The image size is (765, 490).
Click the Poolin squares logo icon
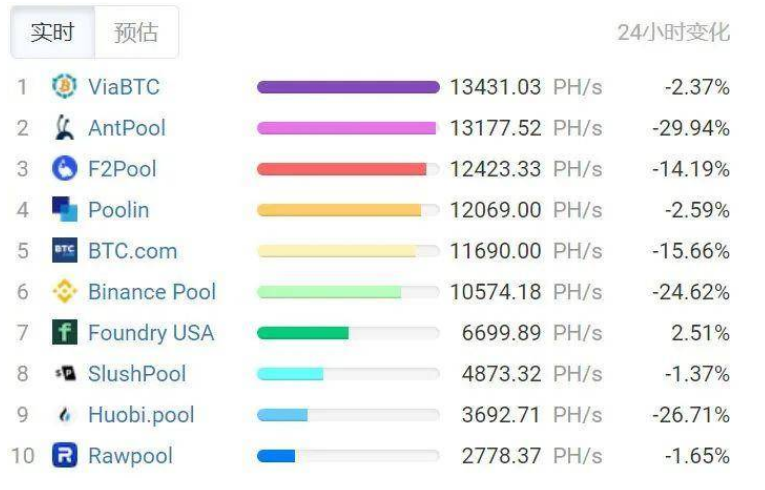(x=64, y=209)
